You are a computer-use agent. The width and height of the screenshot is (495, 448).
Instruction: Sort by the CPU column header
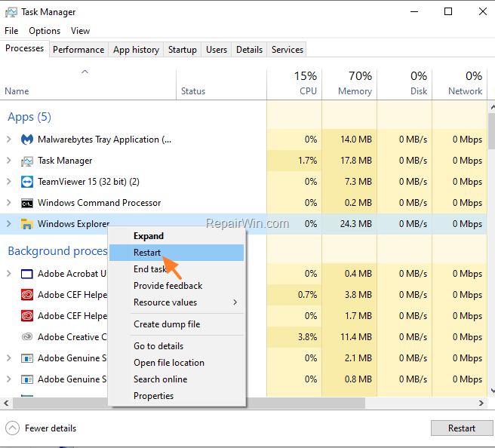pyautogui.click(x=294, y=84)
